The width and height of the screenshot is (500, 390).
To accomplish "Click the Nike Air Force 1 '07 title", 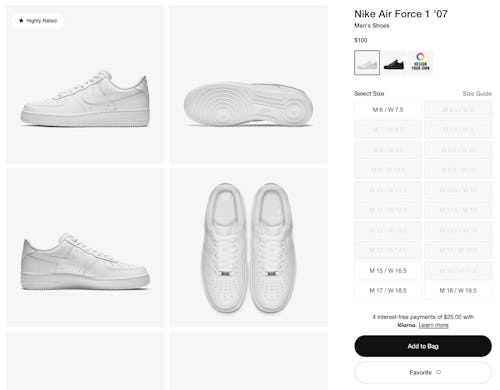I will pyautogui.click(x=401, y=14).
